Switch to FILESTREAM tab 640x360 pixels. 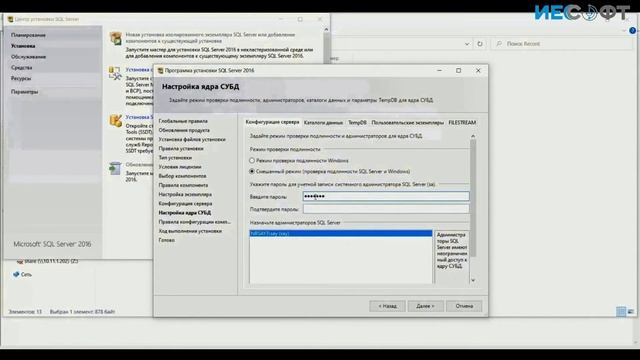pos(462,122)
